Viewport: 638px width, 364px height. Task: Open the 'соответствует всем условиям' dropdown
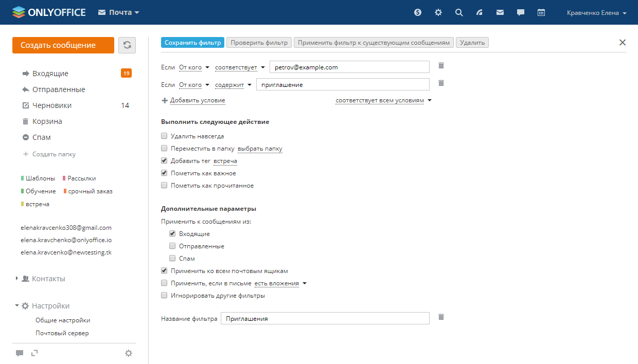click(x=383, y=101)
